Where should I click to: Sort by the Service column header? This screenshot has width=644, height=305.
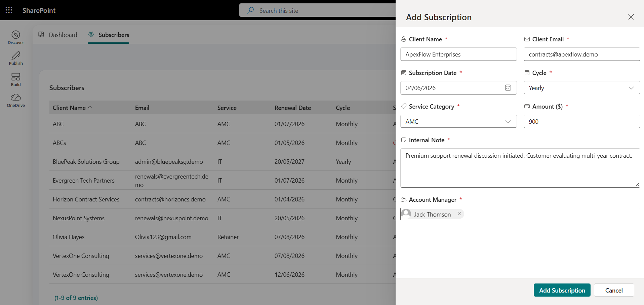click(227, 108)
